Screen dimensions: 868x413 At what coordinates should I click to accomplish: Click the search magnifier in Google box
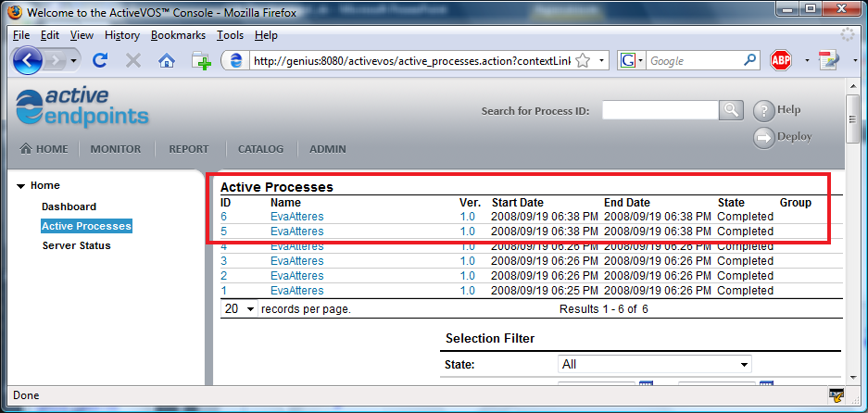click(x=750, y=60)
